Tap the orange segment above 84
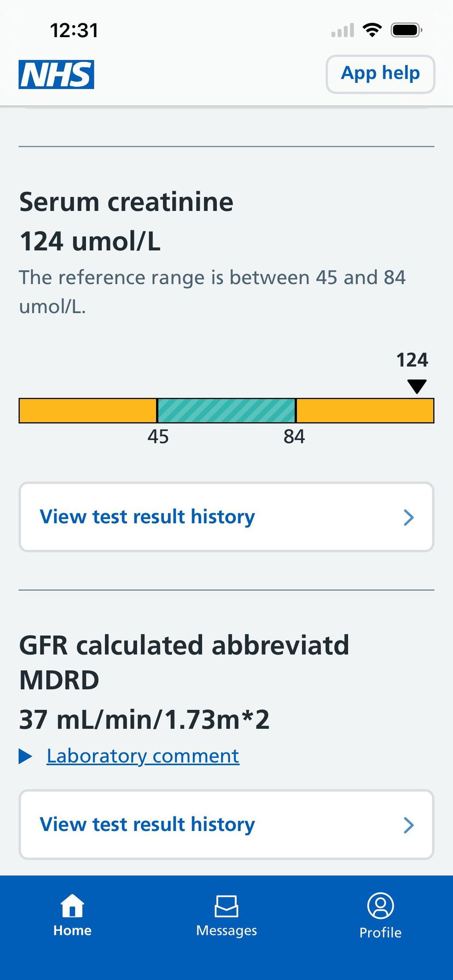Image resolution: width=453 pixels, height=980 pixels. pos(365,411)
